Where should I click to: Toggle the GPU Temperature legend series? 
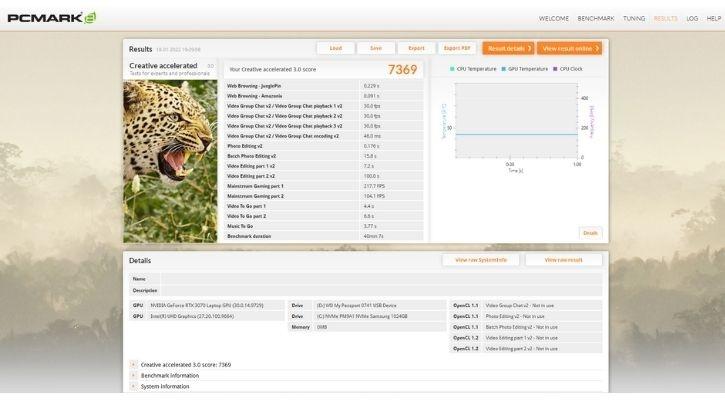pos(524,69)
